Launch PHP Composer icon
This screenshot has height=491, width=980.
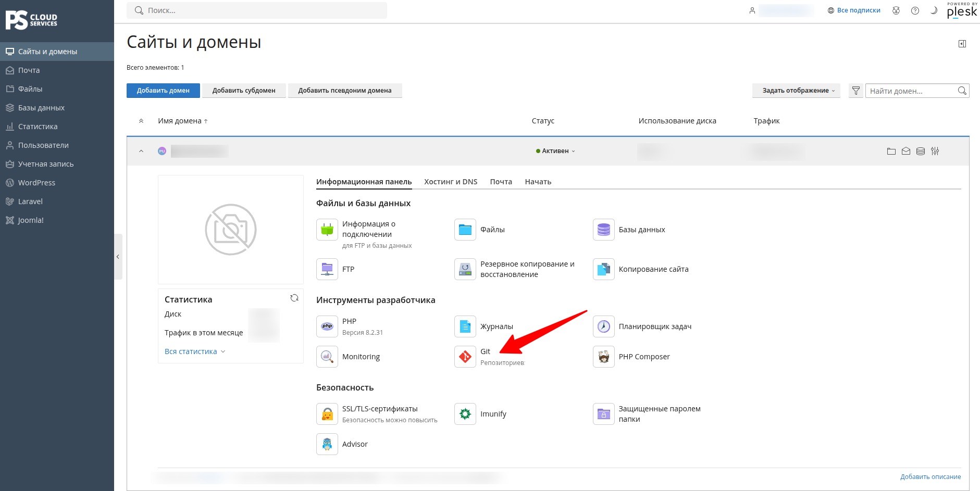[x=603, y=357]
